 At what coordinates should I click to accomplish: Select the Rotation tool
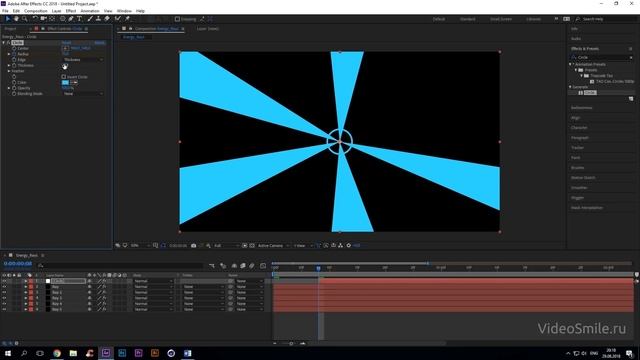pyautogui.click(x=35, y=19)
